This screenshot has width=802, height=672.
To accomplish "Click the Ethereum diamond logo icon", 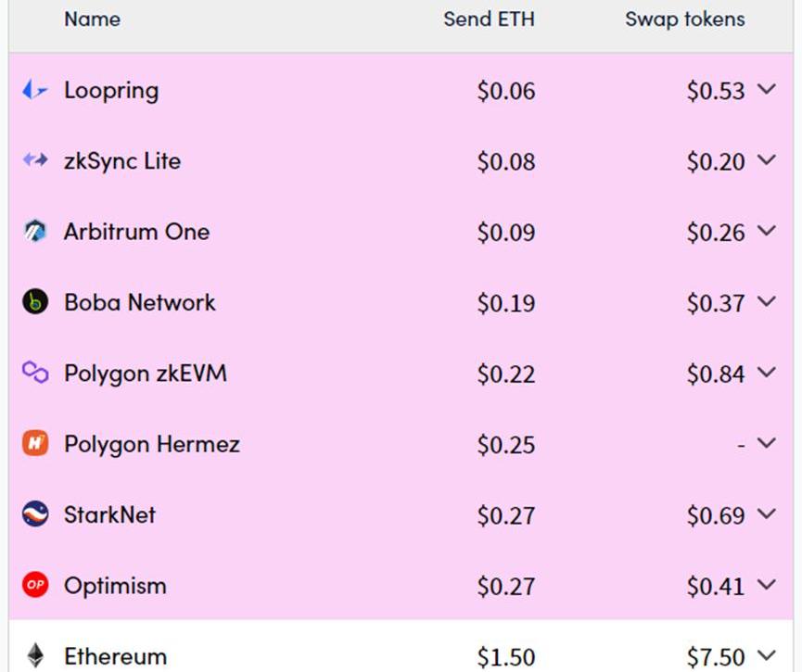I will (x=34, y=655).
